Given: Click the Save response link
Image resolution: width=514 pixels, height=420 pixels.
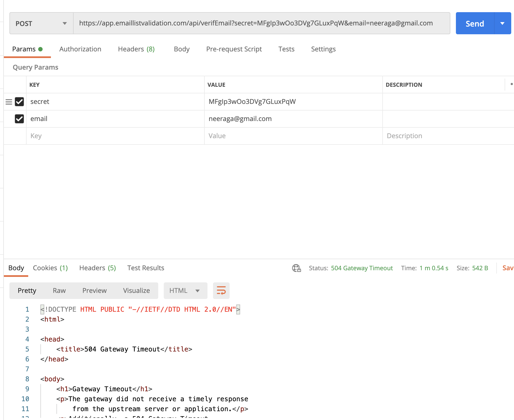Looking at the screenshot, I should (508, 268).
